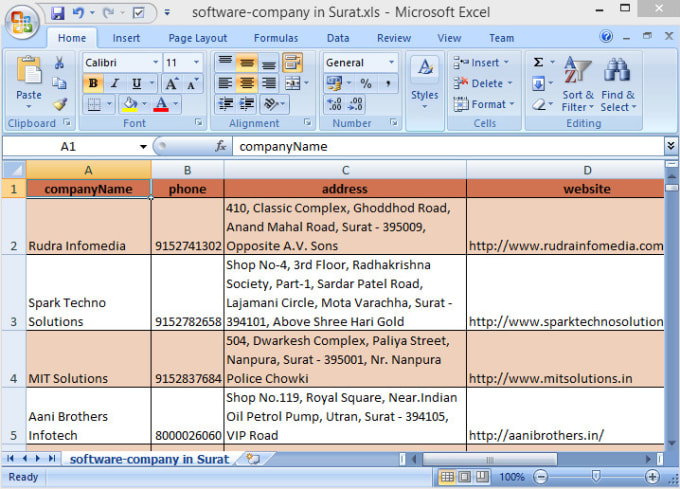Screen dimensions: 680x489
Task: Merge and center the selected cells
Action: 293,83
